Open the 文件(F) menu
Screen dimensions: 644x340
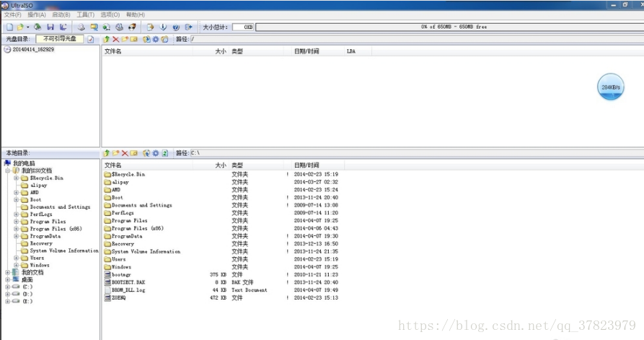coord(13,14)
